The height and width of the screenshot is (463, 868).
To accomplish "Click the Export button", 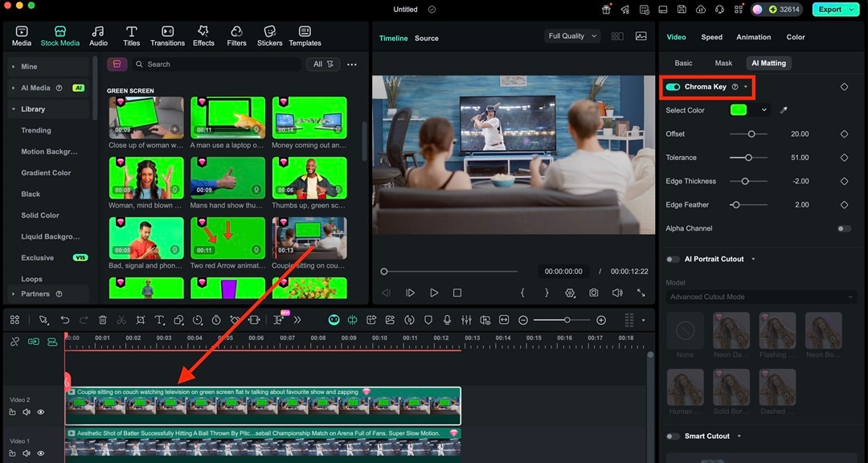I will coord(835,10).
